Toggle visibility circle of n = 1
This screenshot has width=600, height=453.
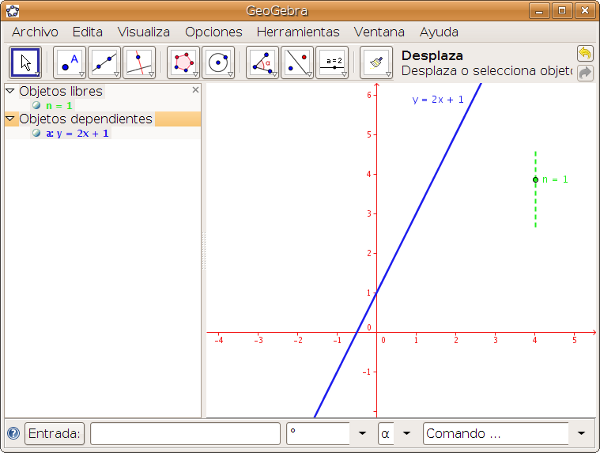36,105
